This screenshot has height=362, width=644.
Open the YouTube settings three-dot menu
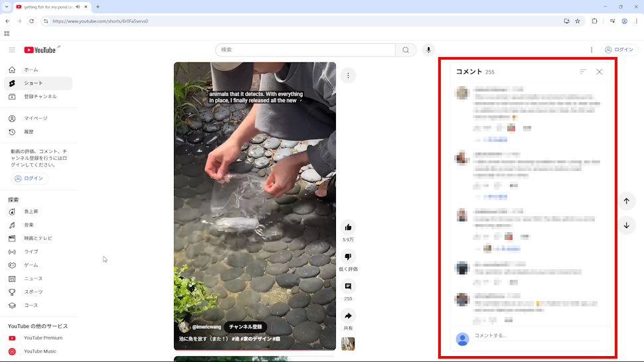point(592,50)
